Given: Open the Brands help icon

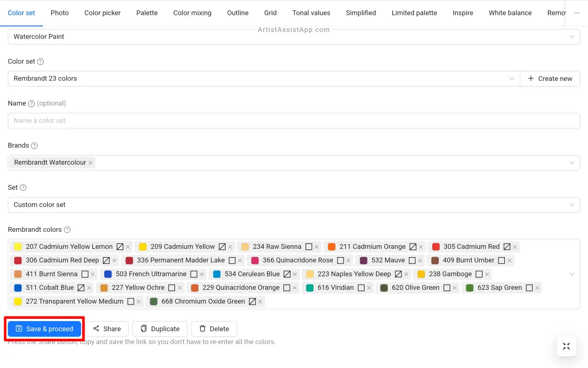Looking at the screenshot, I should click(34, 146).
